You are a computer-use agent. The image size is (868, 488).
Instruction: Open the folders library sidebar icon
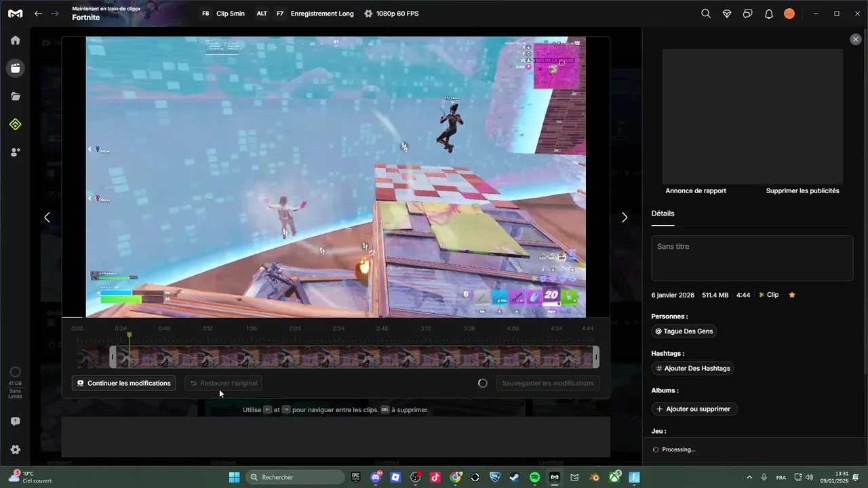(x=15, y=96)
